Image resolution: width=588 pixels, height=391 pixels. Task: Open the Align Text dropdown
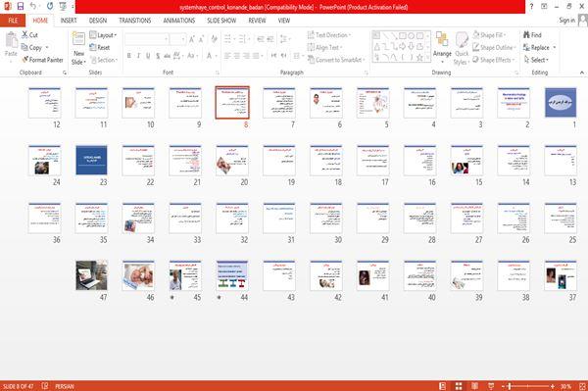tap(325, 47)
